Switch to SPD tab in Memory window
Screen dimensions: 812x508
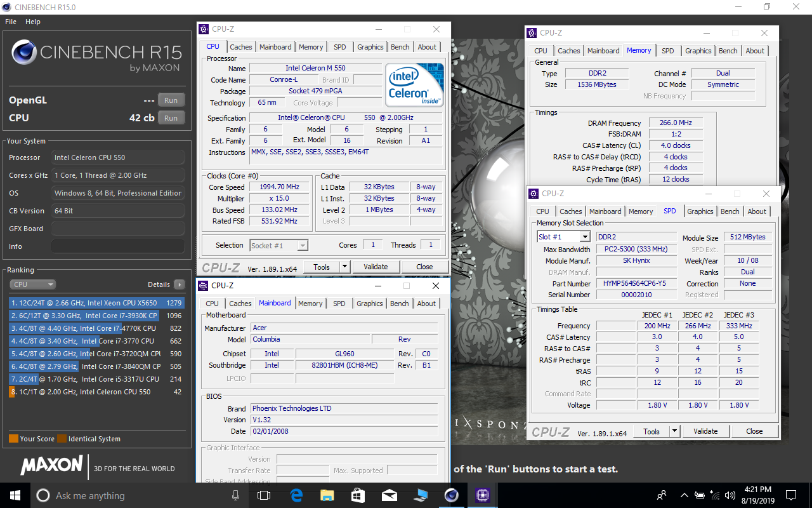point(668,51)
